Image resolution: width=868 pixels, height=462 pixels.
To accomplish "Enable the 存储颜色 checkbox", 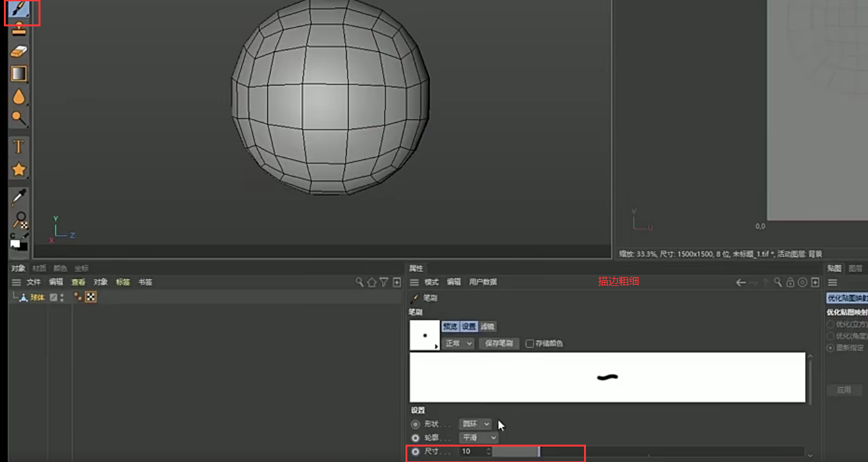I will (x=529, y=344).
